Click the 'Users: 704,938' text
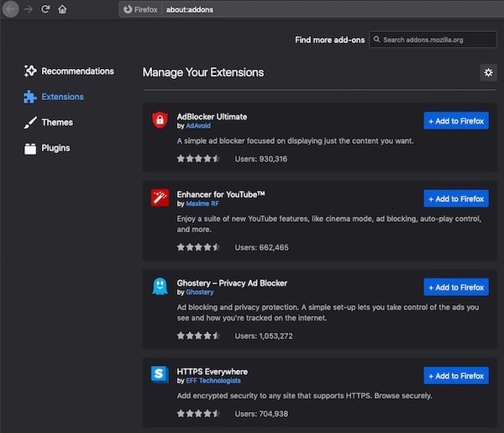The height and width of the screenshot is (433, 504). tap(261, 414)
